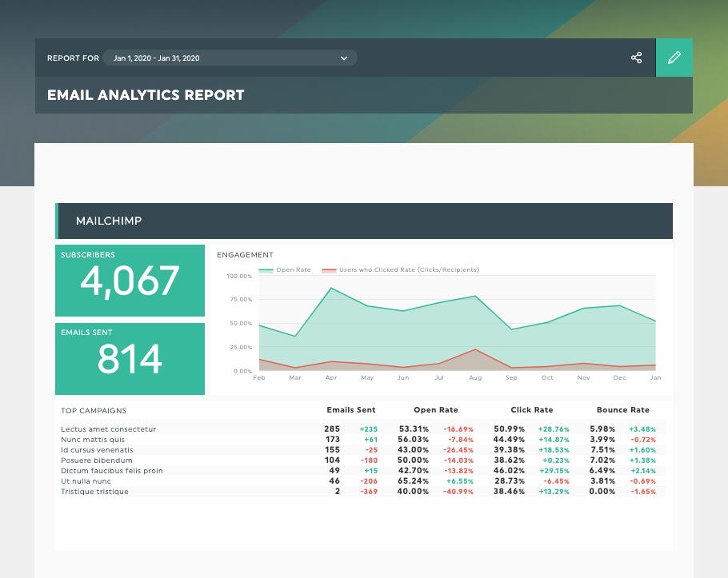Sort by the Click Rate column header

point(531,410)
